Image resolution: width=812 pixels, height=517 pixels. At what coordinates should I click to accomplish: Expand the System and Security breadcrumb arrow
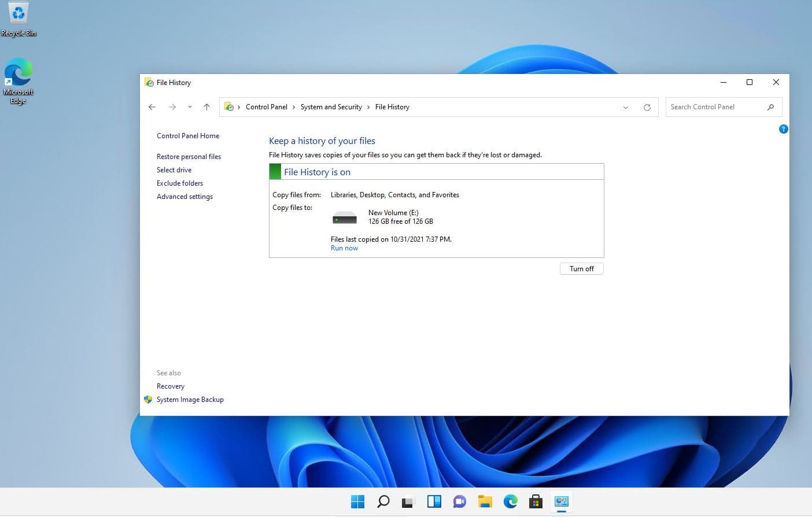click(x=368, y=107)
